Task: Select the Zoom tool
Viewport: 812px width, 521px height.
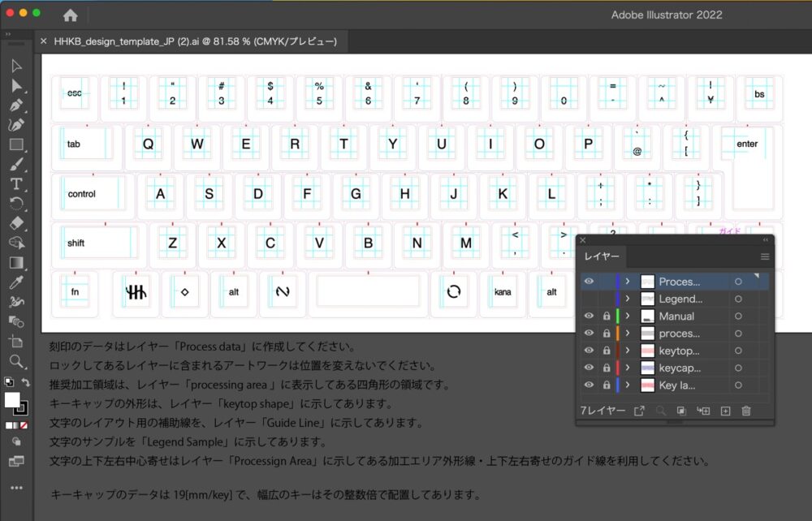Action: tap(16, 361)
